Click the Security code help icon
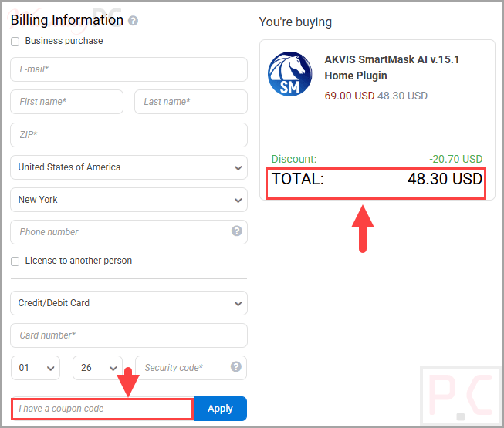This screenshot has height=428, width=504. point(236,366)
